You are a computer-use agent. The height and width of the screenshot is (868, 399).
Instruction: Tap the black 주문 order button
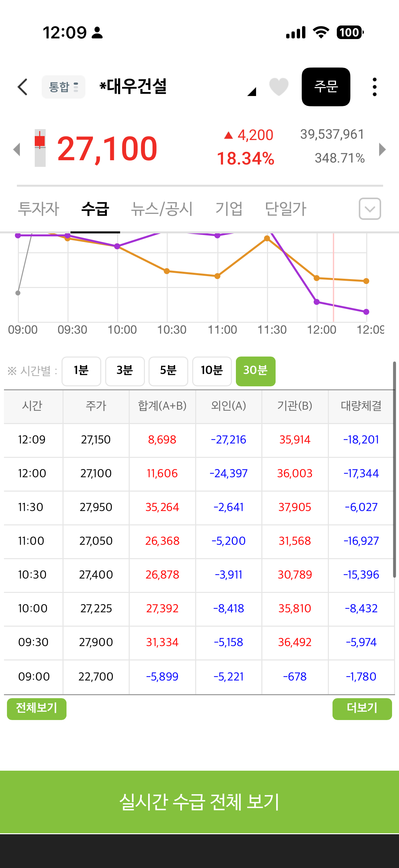pos(326,87)
